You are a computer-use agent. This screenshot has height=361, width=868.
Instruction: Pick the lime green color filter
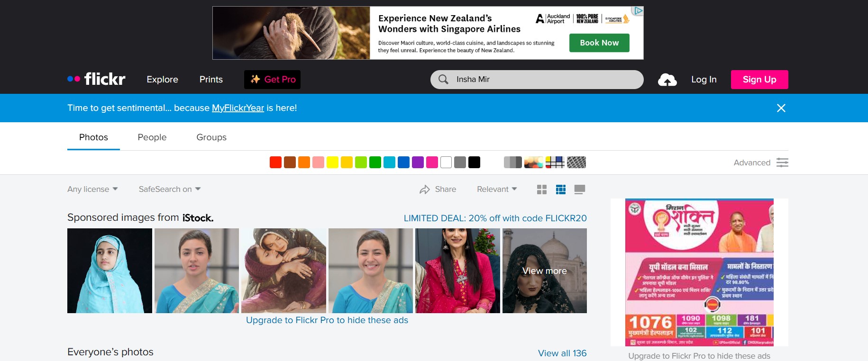tap(361, 162)
